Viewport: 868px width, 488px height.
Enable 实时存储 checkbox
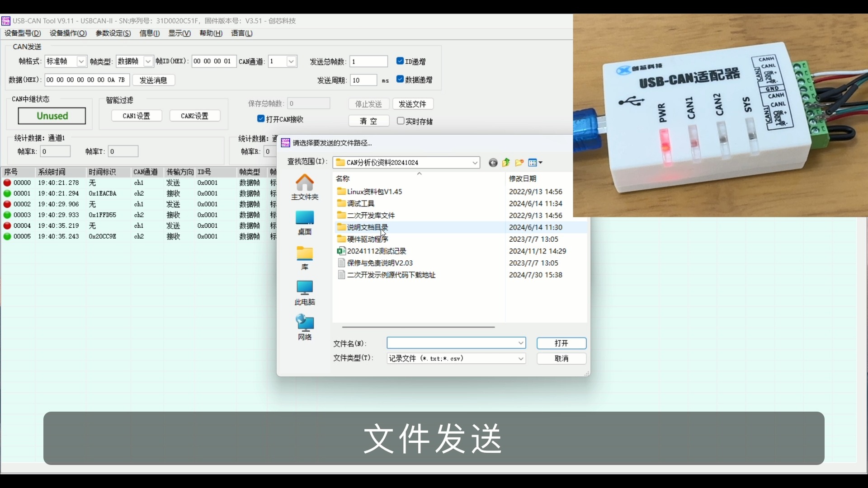(401, 121)
